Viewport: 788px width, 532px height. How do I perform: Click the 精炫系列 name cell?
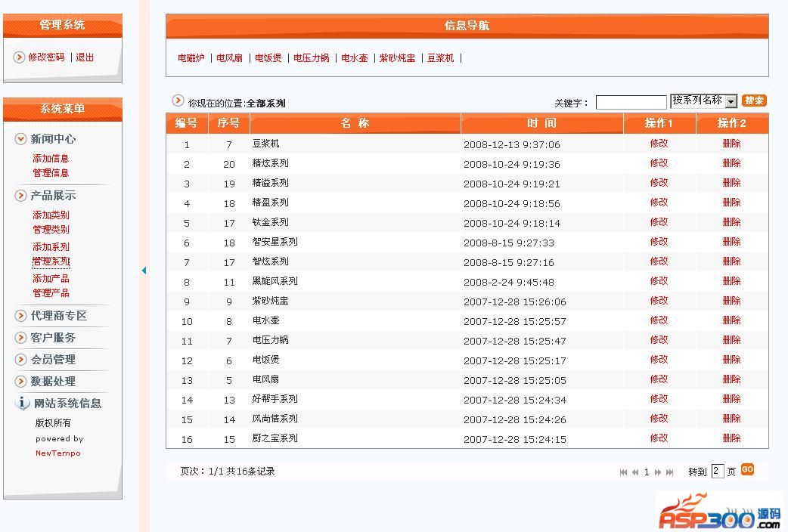tap(271, 162)
